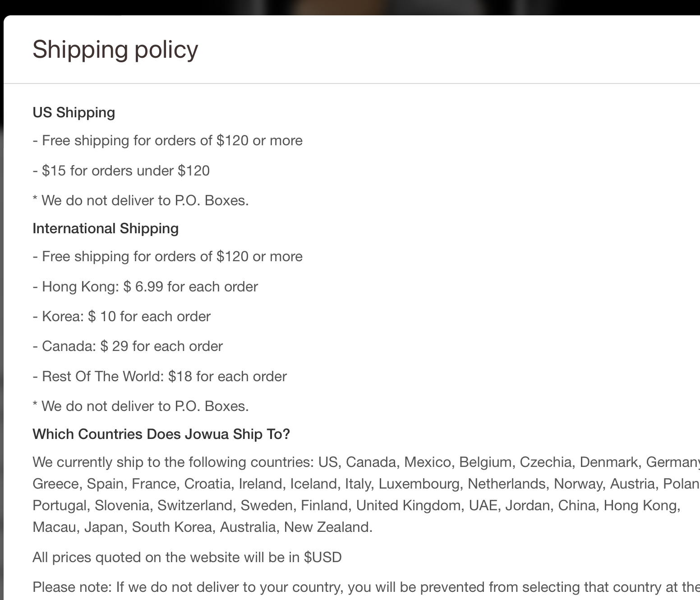
Task: Select the International Shipping heading
Action: (x=106, y=228)
